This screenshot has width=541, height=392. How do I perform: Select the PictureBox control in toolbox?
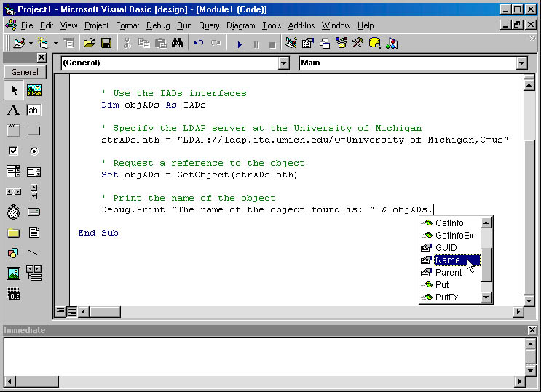pos(33,90)
